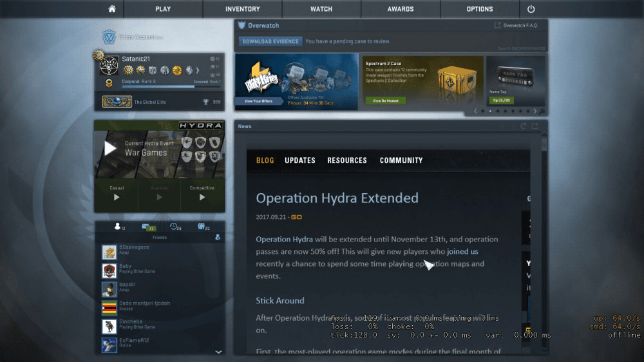Open the PLAY menu
The image size is (644, 362).
click(163, 8)
